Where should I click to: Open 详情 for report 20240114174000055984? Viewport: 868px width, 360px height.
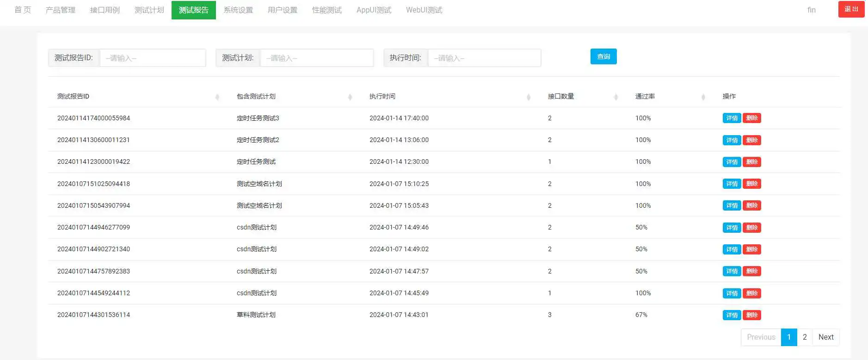pos(732,118)
